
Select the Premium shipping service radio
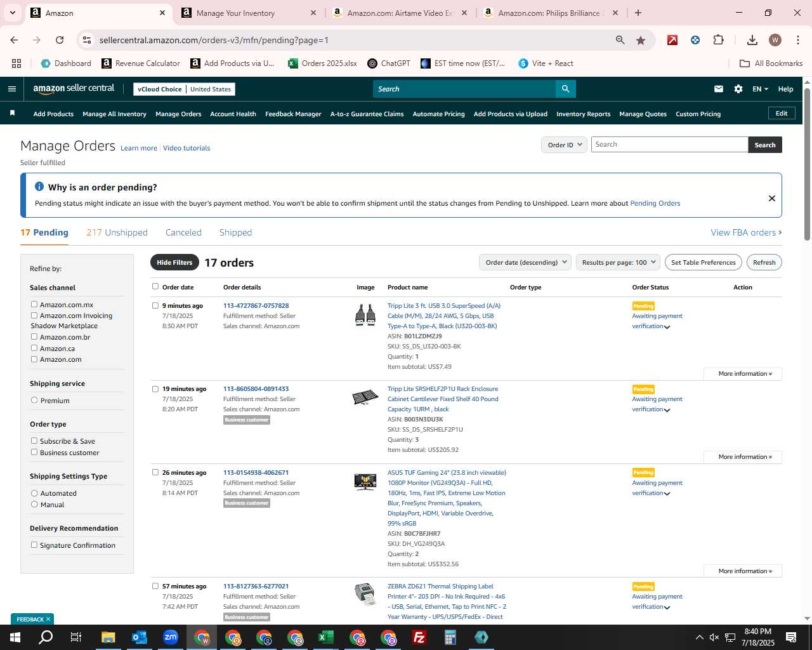click(x=34, y=400)
